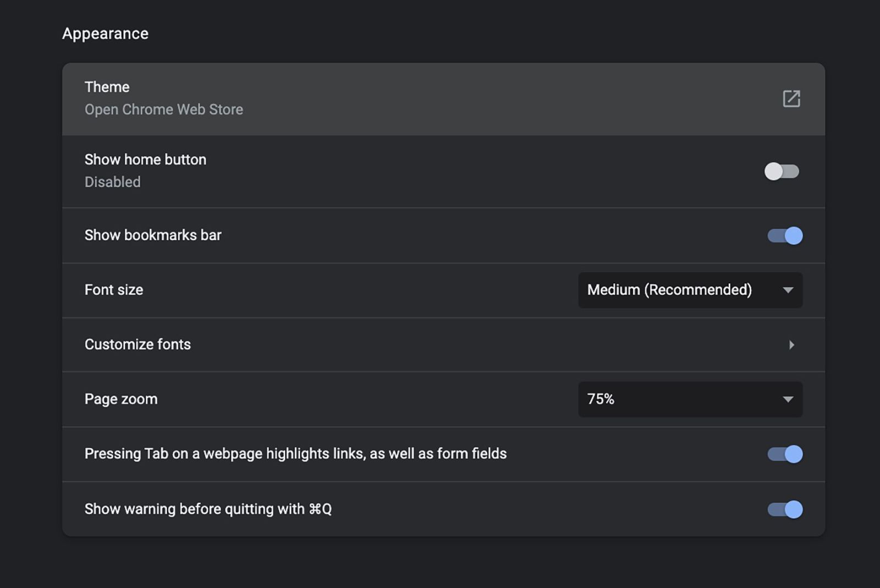Disable Tab highlights links toggle
Image resolution: width=880 pixels, height=588 pixels.
coord(785,454)
